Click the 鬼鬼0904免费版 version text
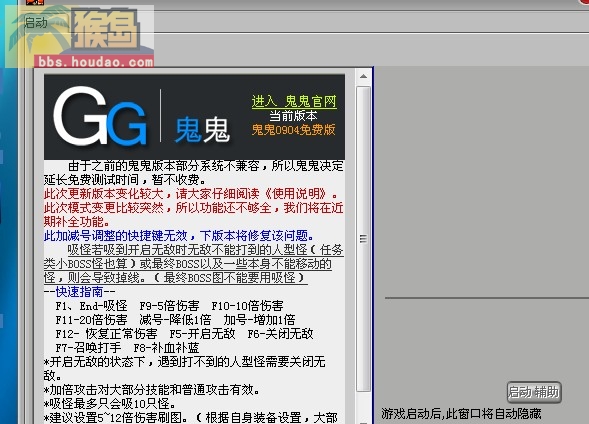This screenshot has height=424, width=589. click(x=293, y=130)
